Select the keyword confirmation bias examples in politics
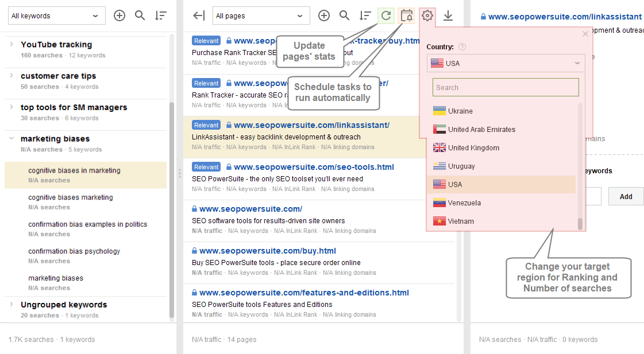Screen dimensions: 644x354 tap(86, 229)
